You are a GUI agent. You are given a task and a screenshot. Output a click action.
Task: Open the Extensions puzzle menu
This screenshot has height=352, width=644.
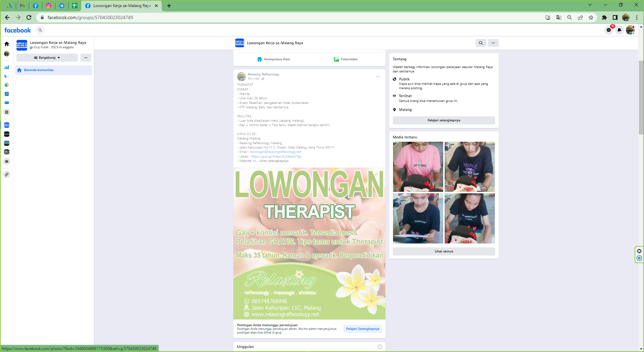point(604,17)
